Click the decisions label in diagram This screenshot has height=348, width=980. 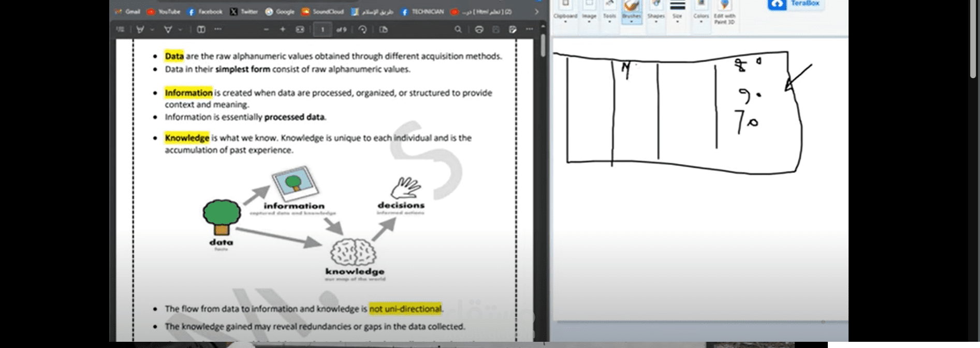tap(401, 205)
